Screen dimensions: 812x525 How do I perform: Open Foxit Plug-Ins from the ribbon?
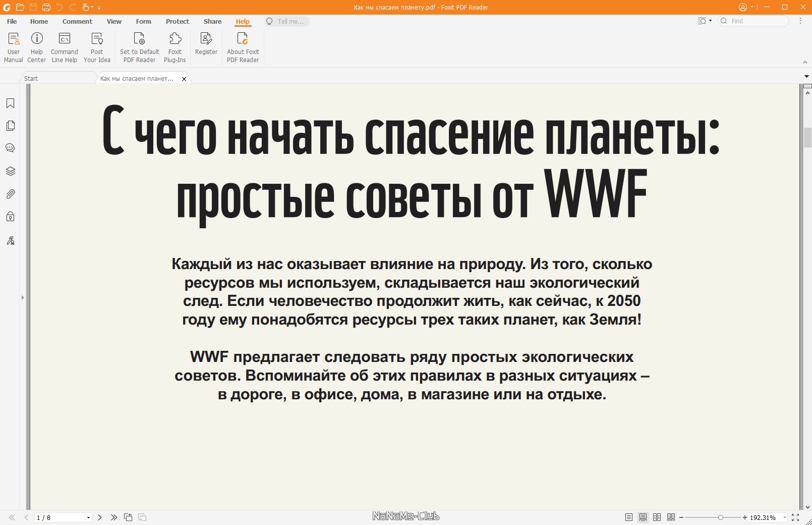tap(175, 47)
